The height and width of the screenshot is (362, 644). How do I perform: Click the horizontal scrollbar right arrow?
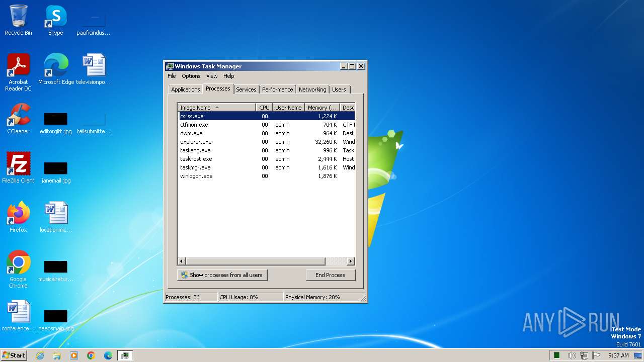(x=351, y=261)
